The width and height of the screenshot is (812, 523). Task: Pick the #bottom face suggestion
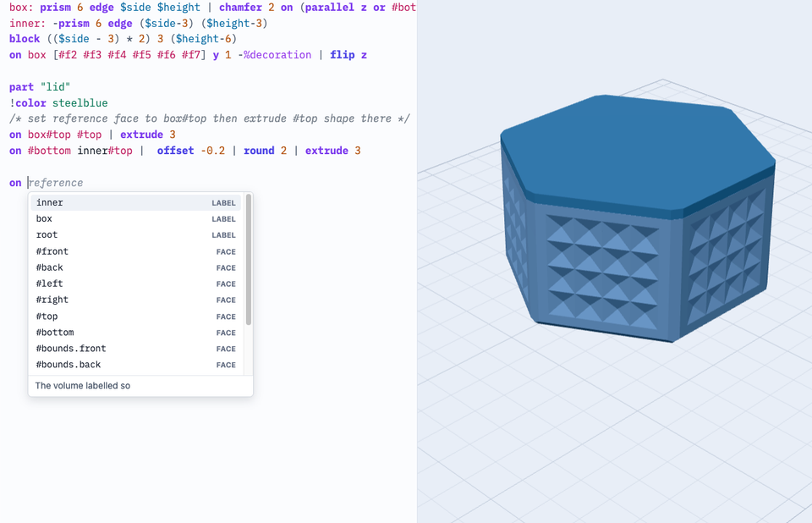pos(135,333)
